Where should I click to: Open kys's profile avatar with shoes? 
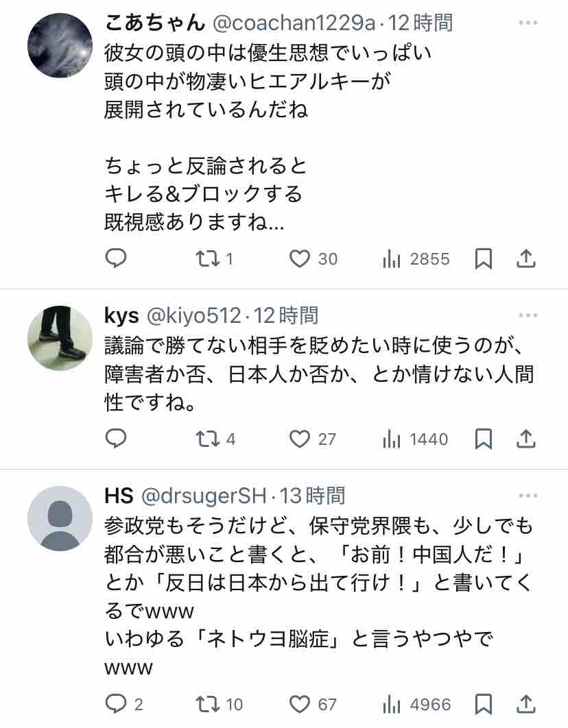60,338
